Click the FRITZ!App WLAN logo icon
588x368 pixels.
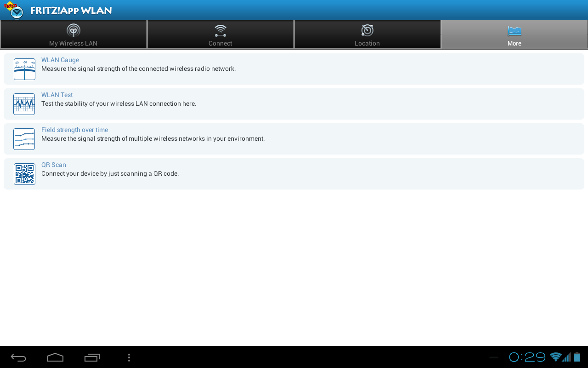(14, 10)
